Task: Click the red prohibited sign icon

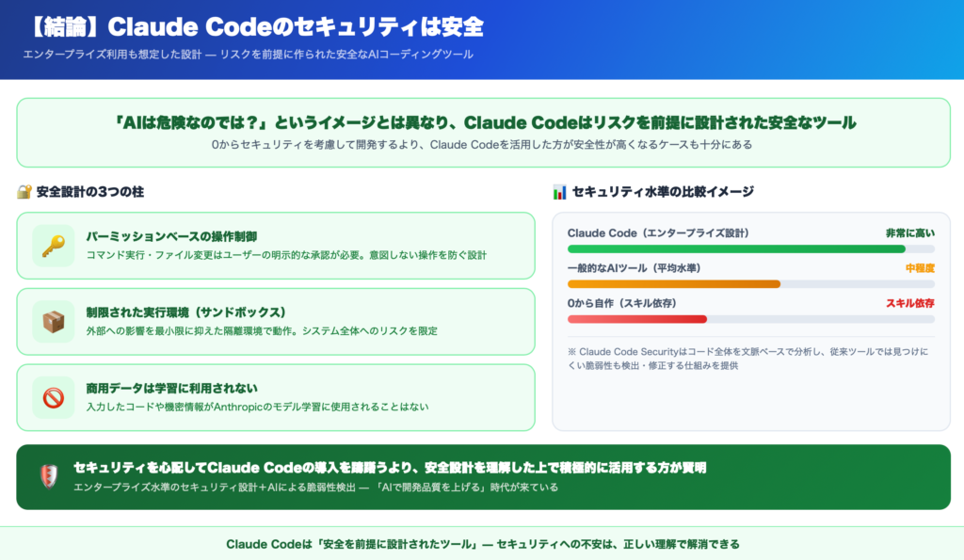Action: tap(53, 397)
